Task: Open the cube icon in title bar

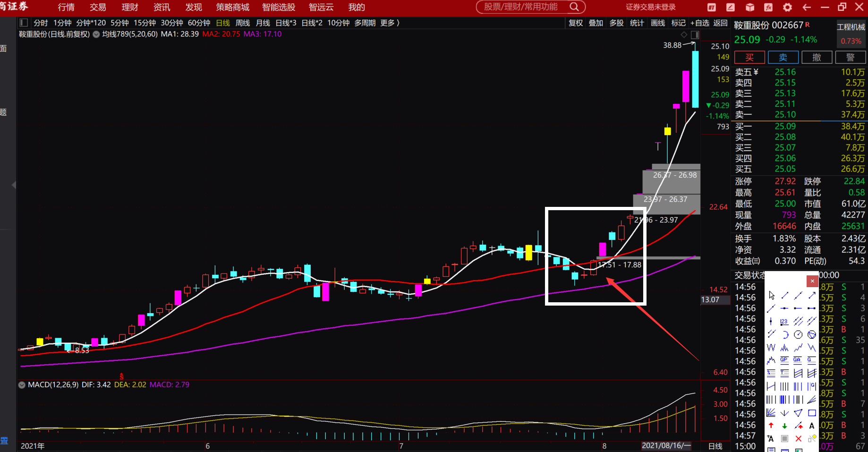Action: (750, 7)
